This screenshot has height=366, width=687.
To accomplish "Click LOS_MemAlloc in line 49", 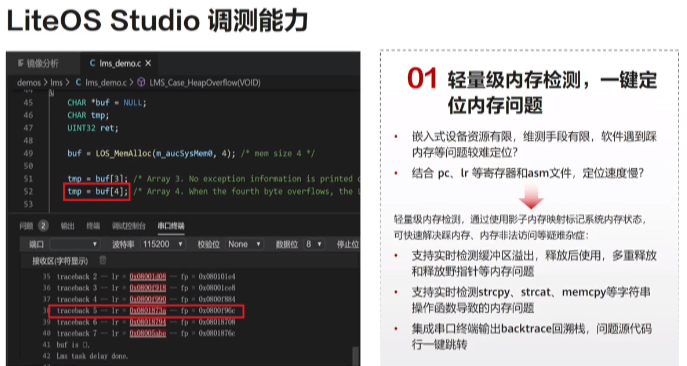I will tap(123, 153).
